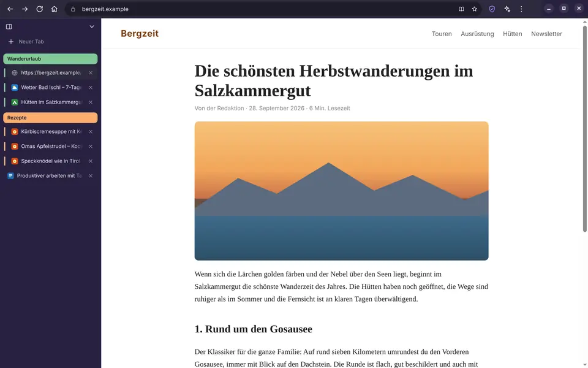The width and height of the screenshot is (588, 368).
Task: Close the Speckknödel tab
Action: (91, 161)
